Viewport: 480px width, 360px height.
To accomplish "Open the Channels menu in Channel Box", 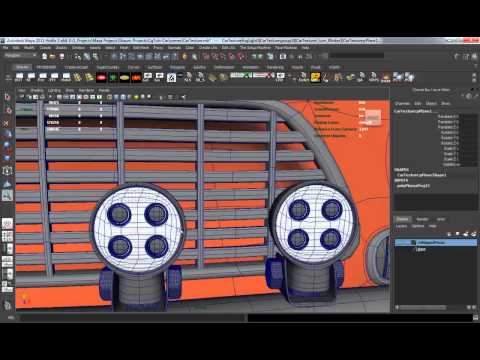I will (402, 104).
